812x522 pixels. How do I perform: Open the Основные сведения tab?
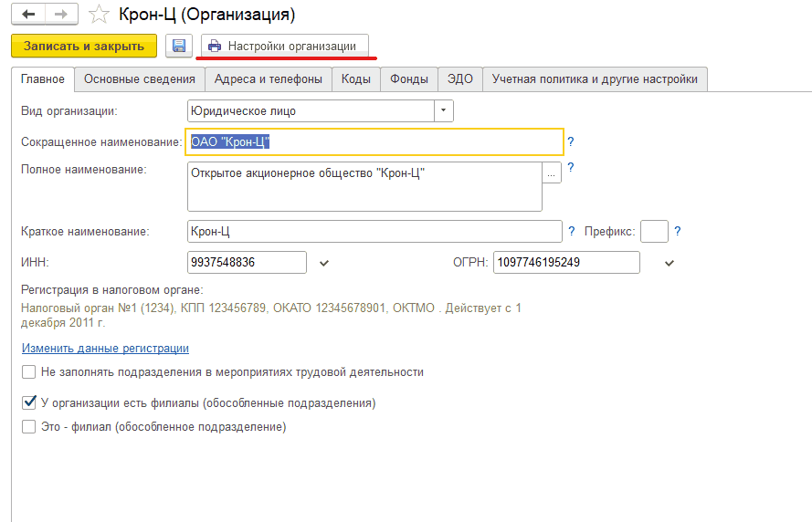coord(140,79)
